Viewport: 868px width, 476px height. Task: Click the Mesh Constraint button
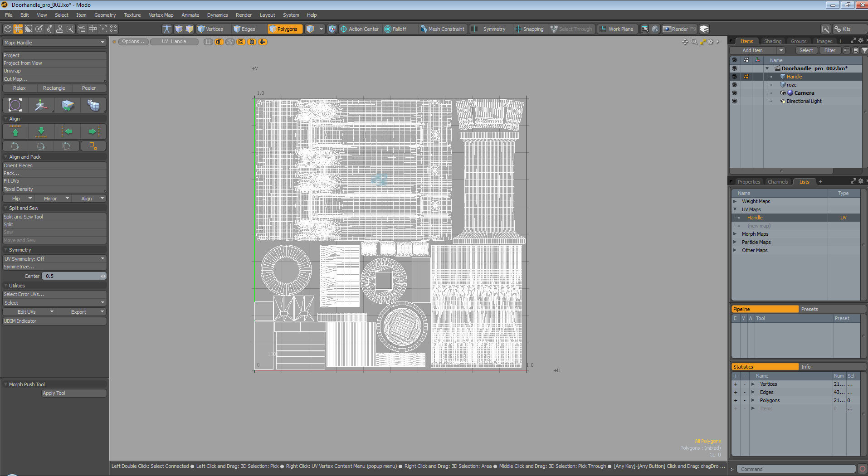coord(442,29)
